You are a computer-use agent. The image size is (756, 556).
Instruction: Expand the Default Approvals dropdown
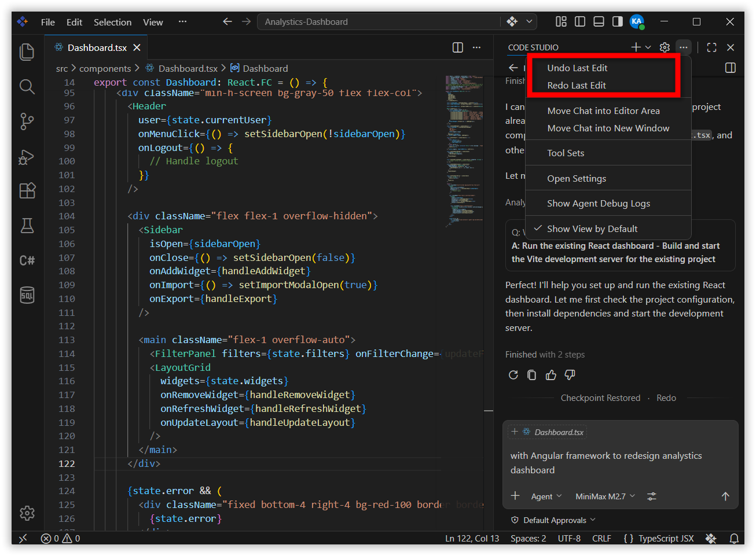[x=553, y=520]
